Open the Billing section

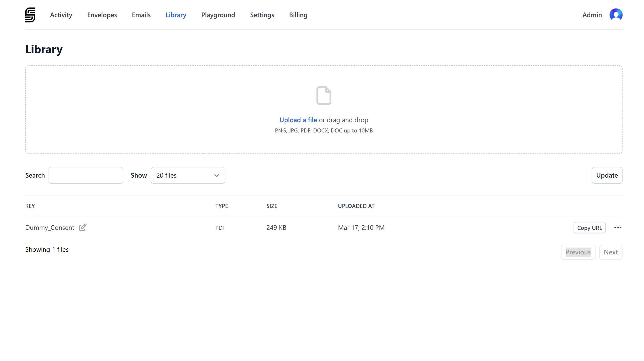tap(298, 15)
